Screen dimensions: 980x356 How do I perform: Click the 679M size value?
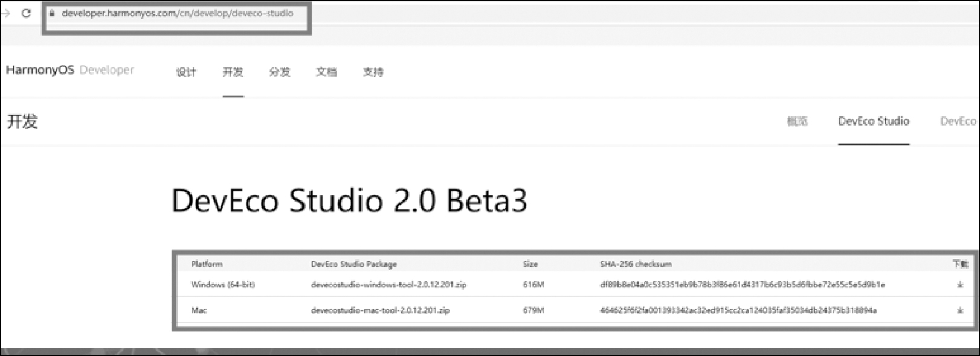tap(534, 311)
